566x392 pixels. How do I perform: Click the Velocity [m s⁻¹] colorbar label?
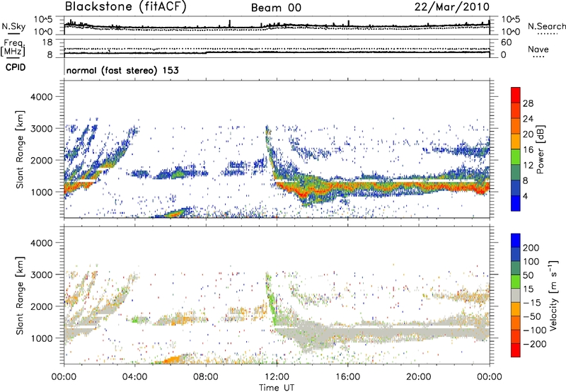[x=553, y=295]
